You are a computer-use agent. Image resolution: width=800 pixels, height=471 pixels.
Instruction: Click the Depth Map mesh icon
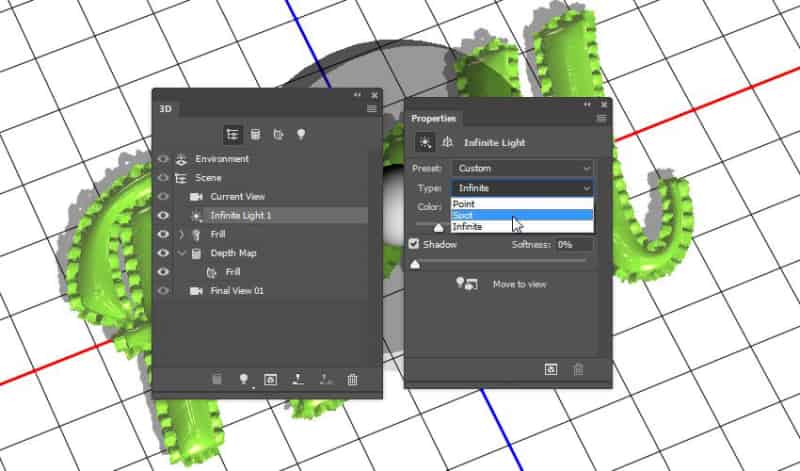[196, 254]
